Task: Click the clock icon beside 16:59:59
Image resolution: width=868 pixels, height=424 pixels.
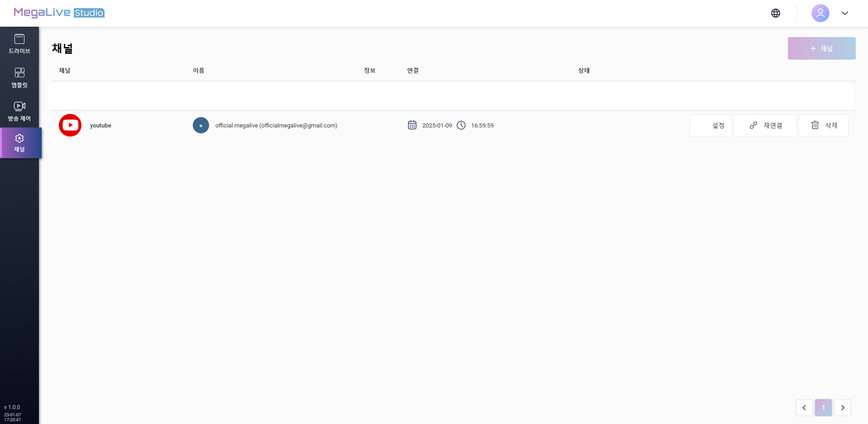Action: 461,125
